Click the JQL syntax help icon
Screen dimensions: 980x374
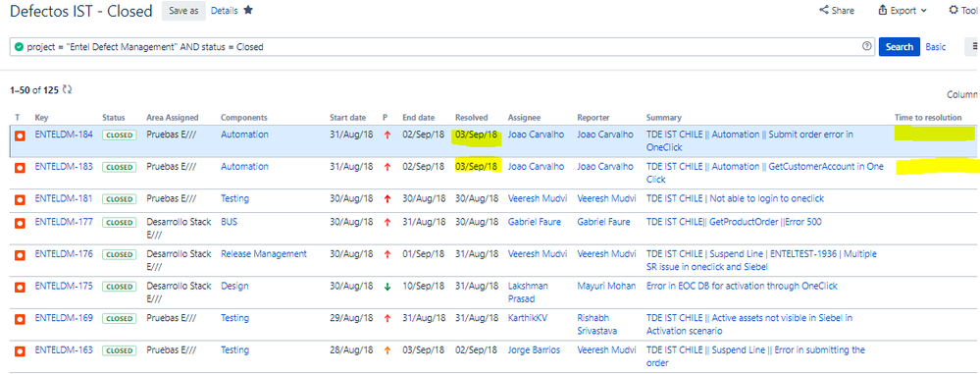click(x=866, y=46)
